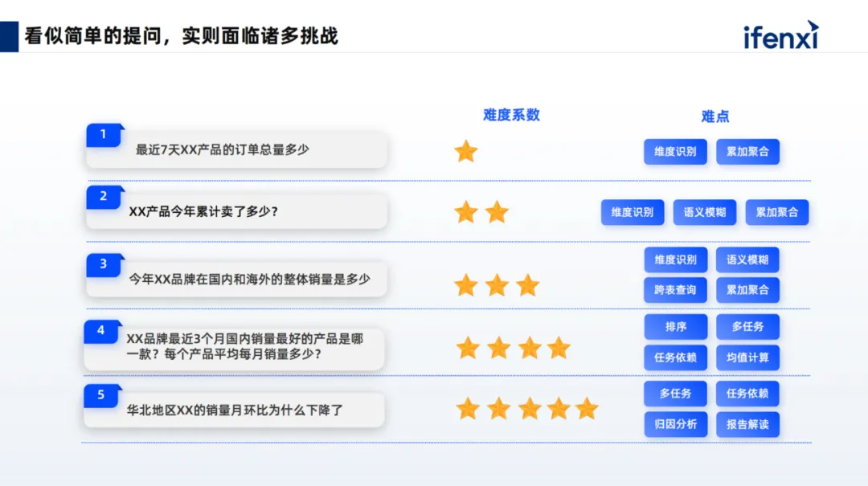Click the number 1 badge

pyautogui.click(x=104, y=135)
